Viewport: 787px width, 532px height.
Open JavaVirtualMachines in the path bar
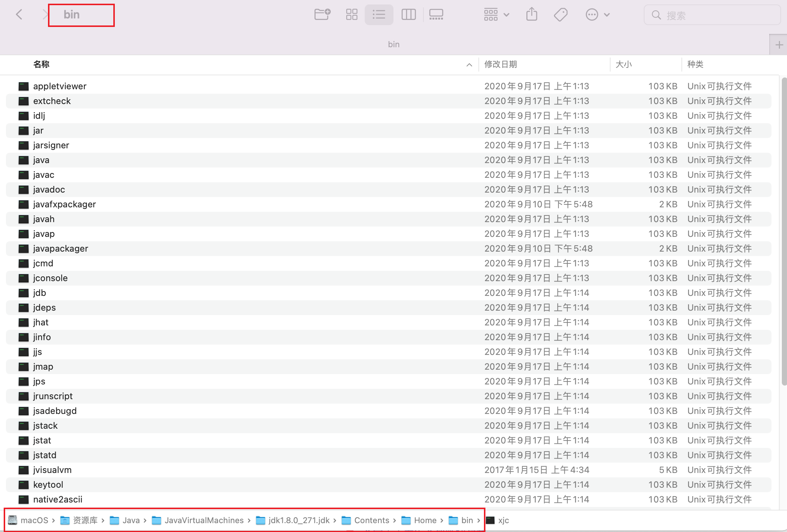[198, 520]
